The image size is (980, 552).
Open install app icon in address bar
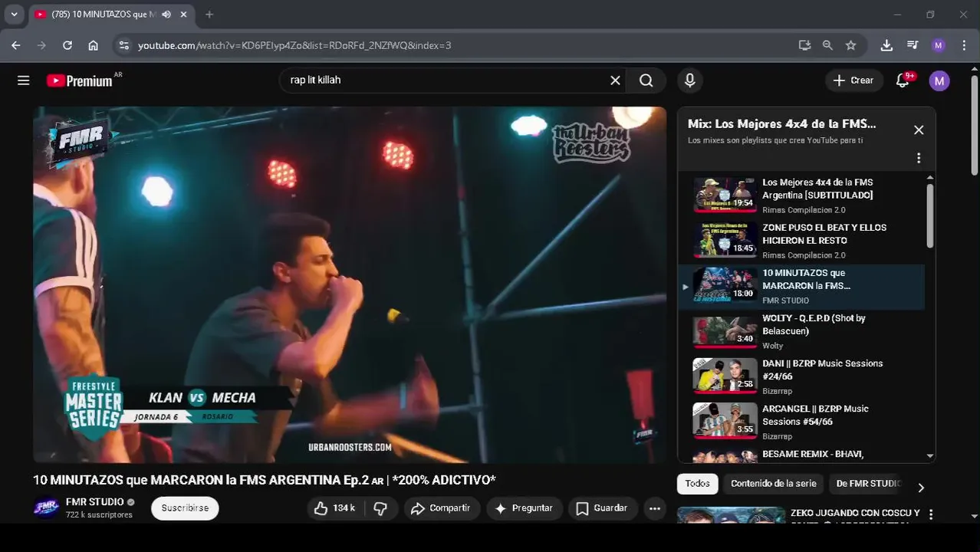click(804, 45)
